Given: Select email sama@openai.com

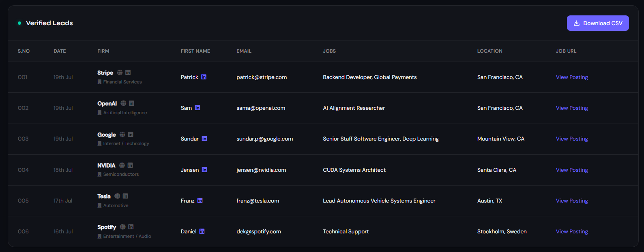Looking at the screenshot, I should click(261, 108).
